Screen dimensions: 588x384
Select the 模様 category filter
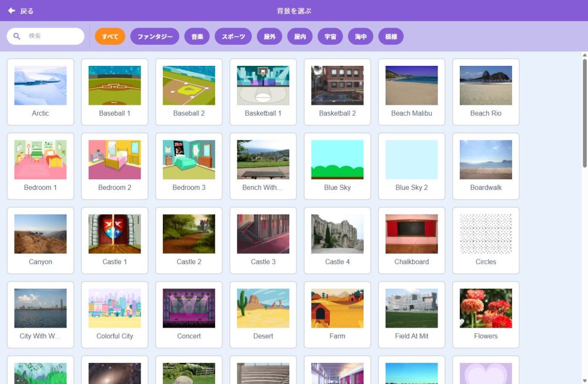[x=391, y=36]
